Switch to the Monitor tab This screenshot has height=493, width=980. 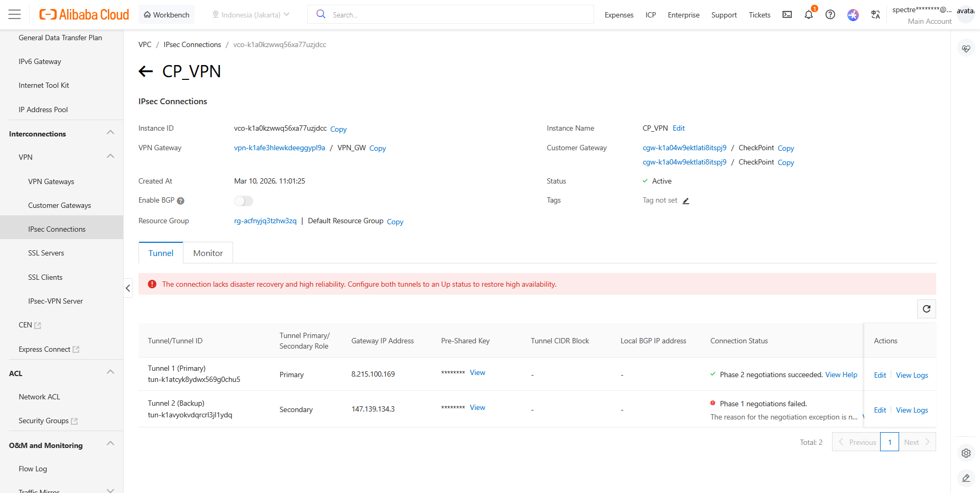(x=208, y=253)
